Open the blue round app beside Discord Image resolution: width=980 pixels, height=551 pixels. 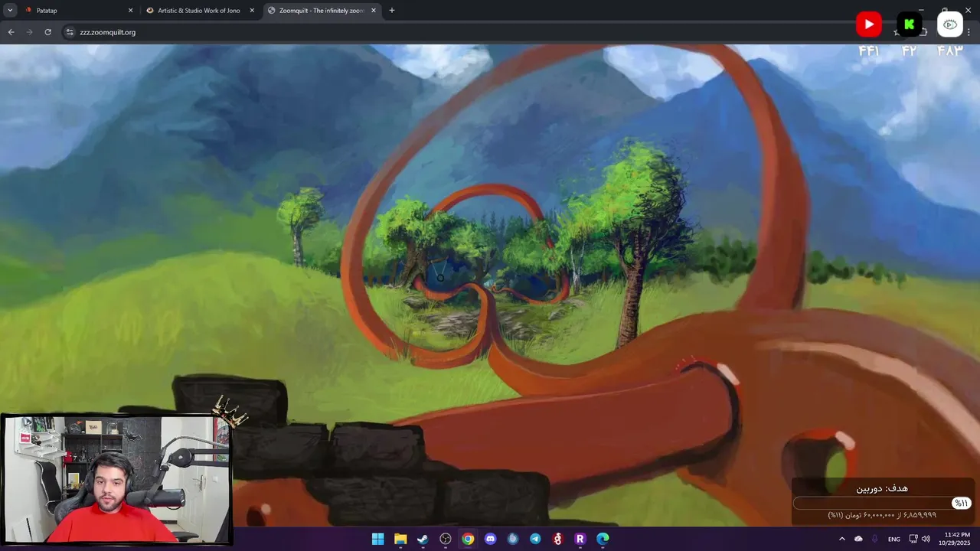[x=513, y=539]
